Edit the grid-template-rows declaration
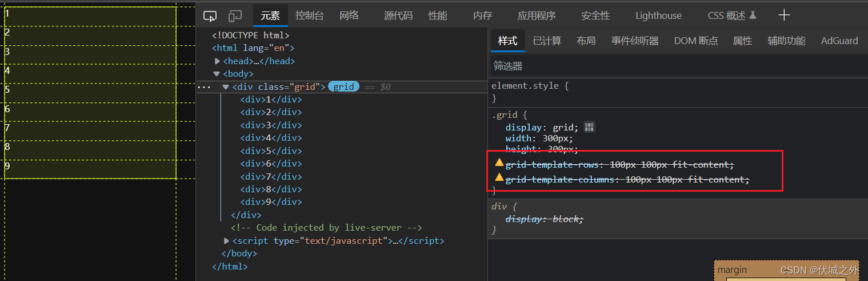Viewport: 868px width, 281px height. point(619,165)
